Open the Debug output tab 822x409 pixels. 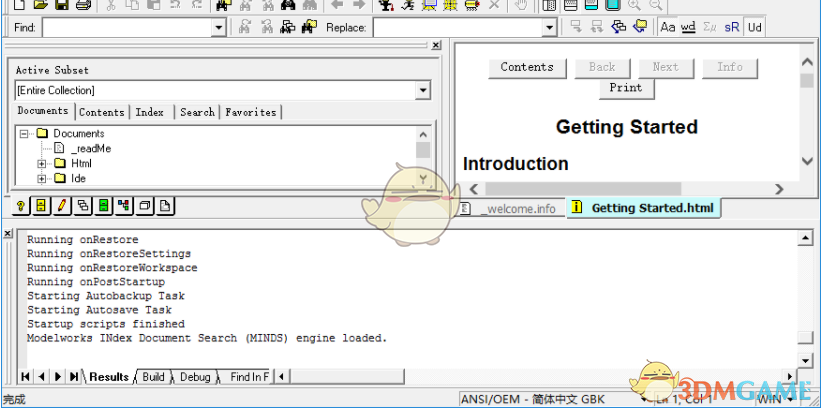tap(195, 376)
